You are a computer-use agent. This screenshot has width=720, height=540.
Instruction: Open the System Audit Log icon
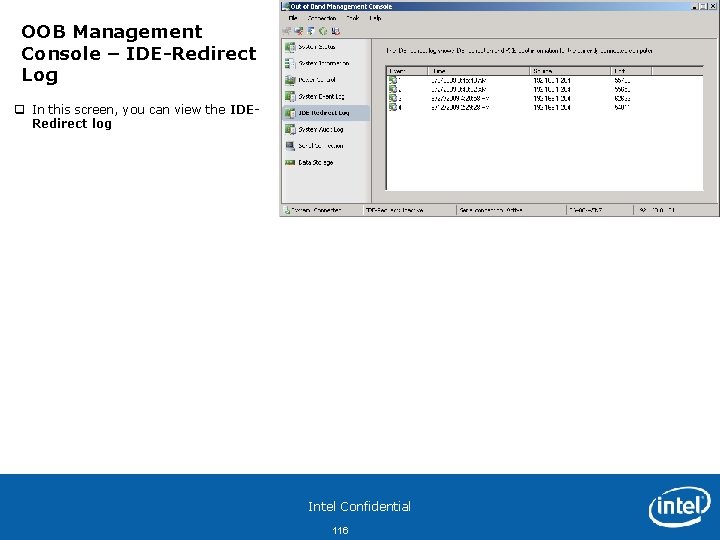290,129
